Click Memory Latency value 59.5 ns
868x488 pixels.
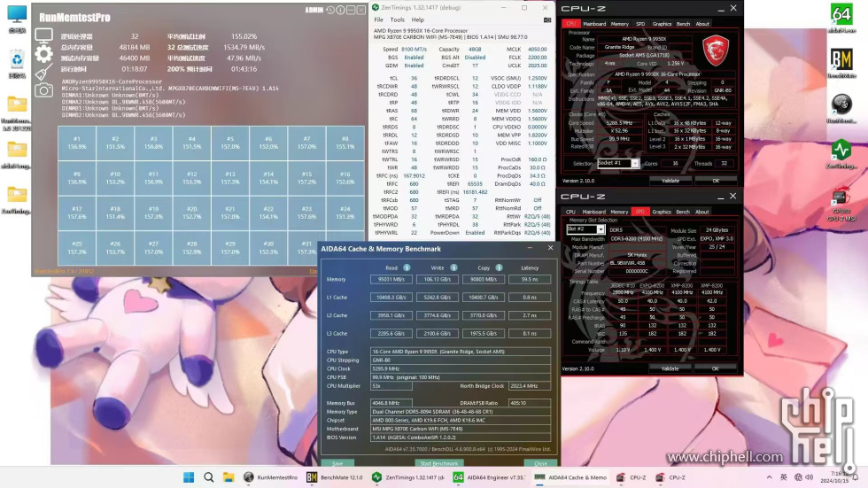pyautogui.click(x=530, y=279)
